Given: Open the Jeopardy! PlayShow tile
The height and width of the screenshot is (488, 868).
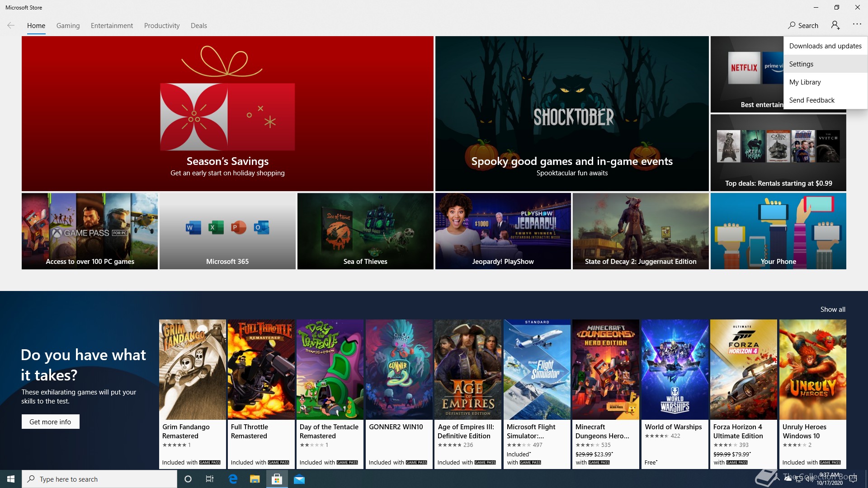Looking at the screenshot, I should pyautogui.click(x=503, y=231).
